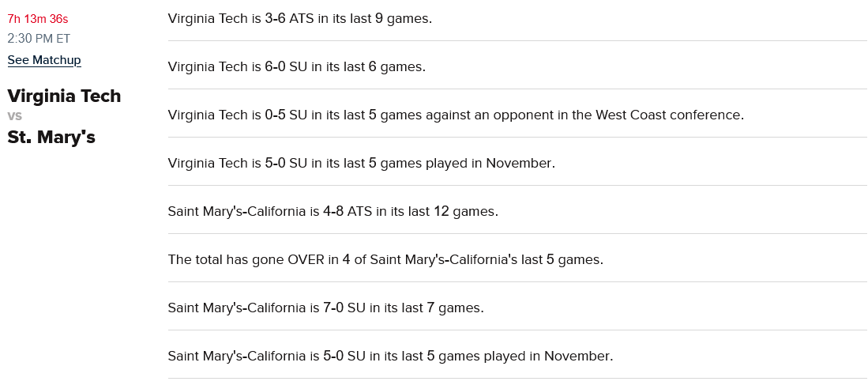Screen dimensions: 868x385
Task: Select the Virginia Tech 3-6 ATS trend
Action: 299,18
